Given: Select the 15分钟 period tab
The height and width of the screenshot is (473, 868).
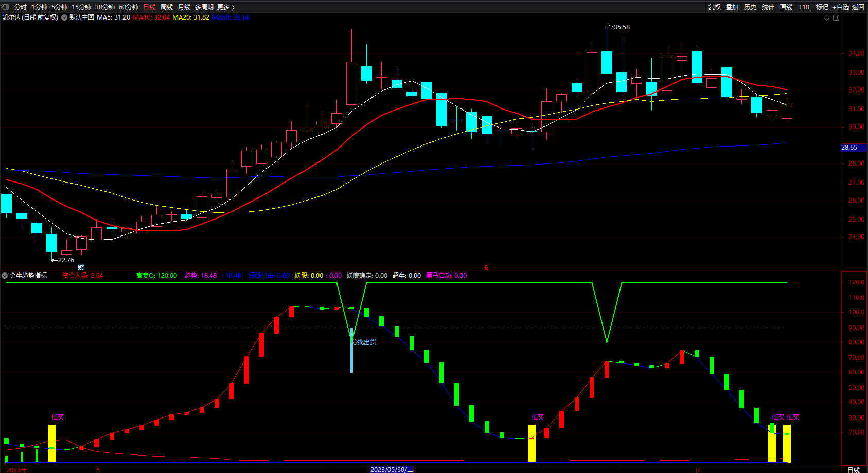Looking at the screenshot, I should click(81, 7).
